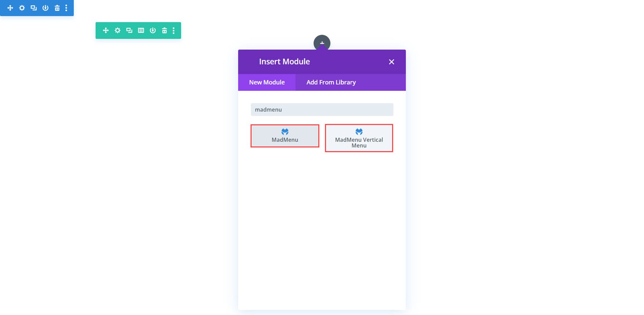Screen dimensions: 644x315
Task: Save row to library (green toolbar)
Action: point(153,30)
